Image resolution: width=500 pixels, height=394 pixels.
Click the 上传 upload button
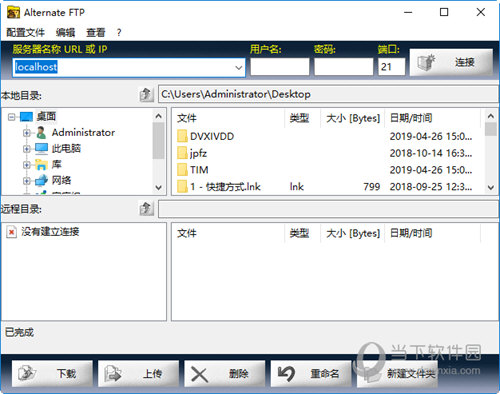(138, 374)
